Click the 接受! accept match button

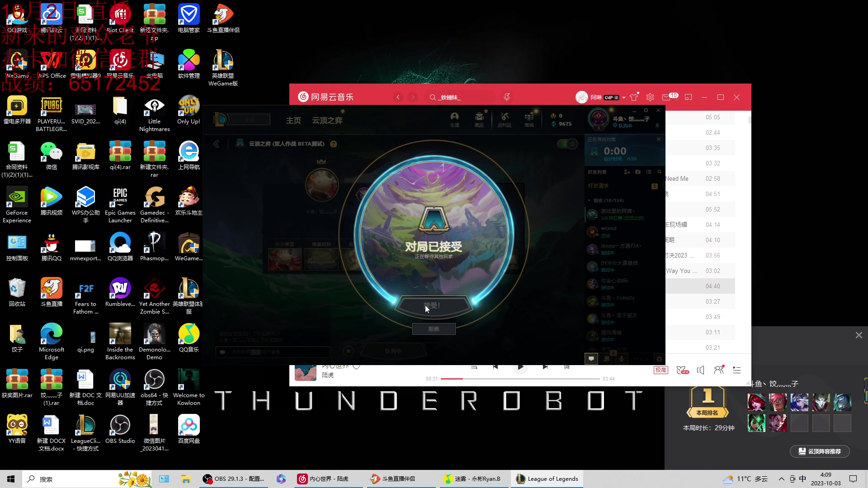coord(434,306)
